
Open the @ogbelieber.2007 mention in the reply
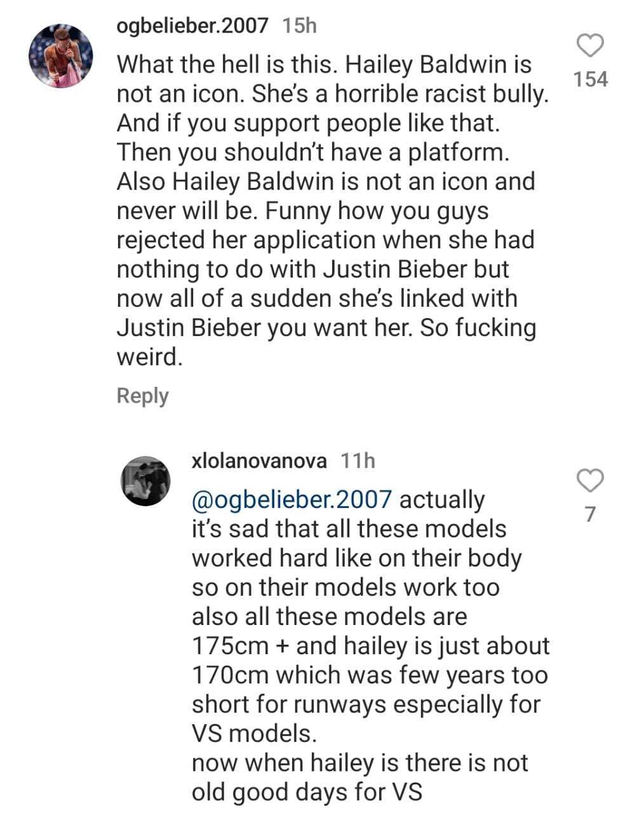(x=292, y=500)
